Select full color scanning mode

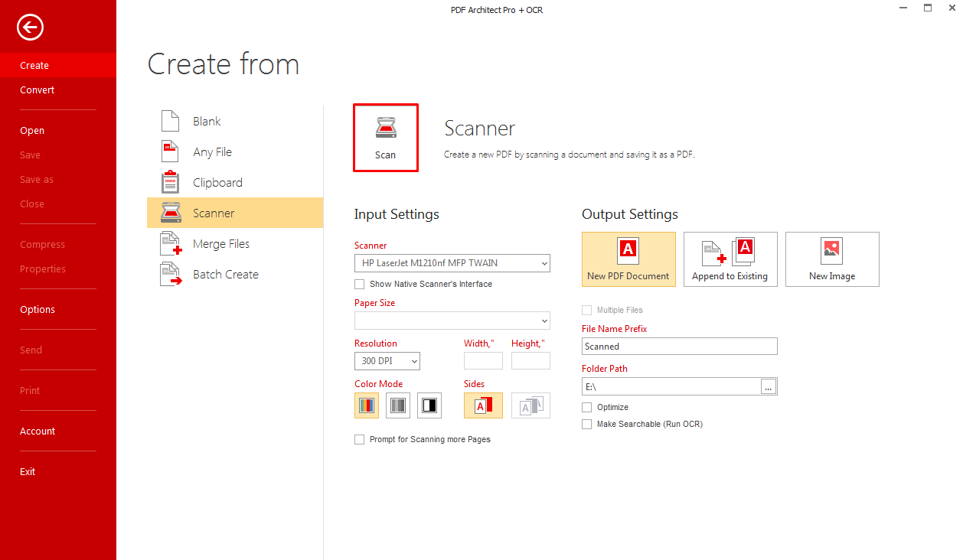(x=367, y=405)
